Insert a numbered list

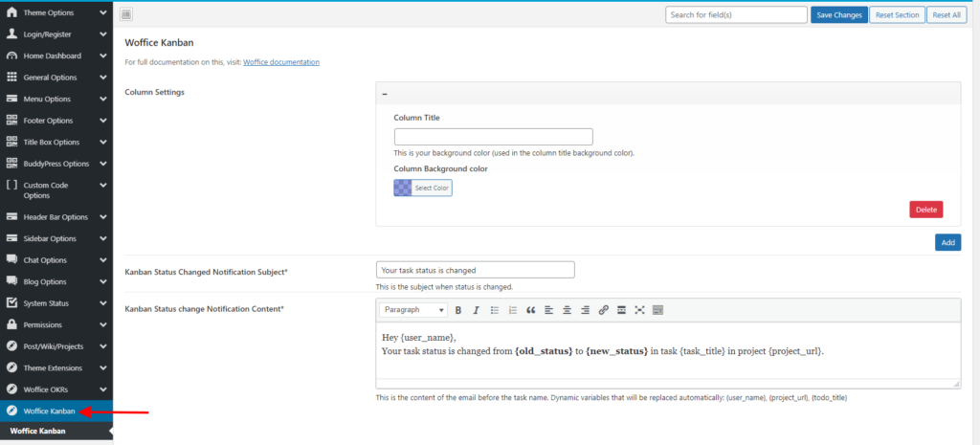point(512,310)
